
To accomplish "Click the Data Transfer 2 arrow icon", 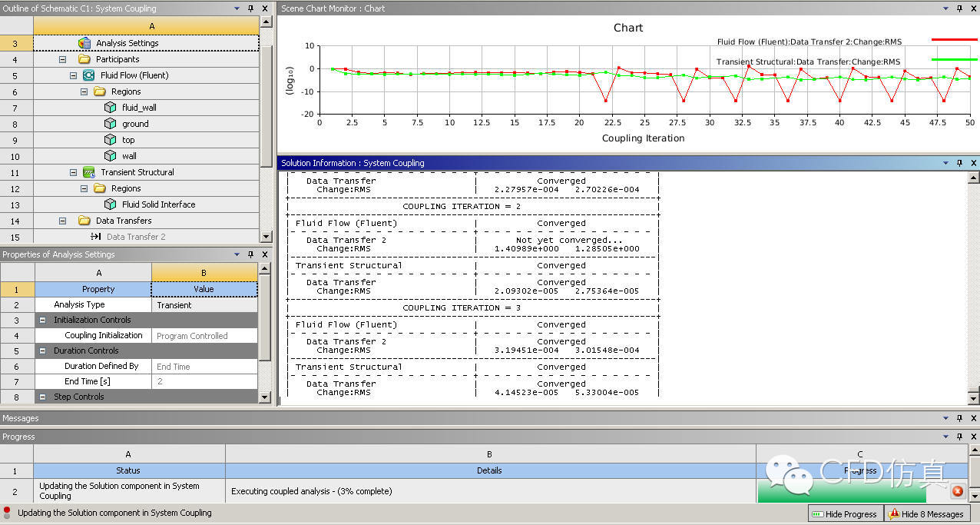I will [x=96, y=237].
